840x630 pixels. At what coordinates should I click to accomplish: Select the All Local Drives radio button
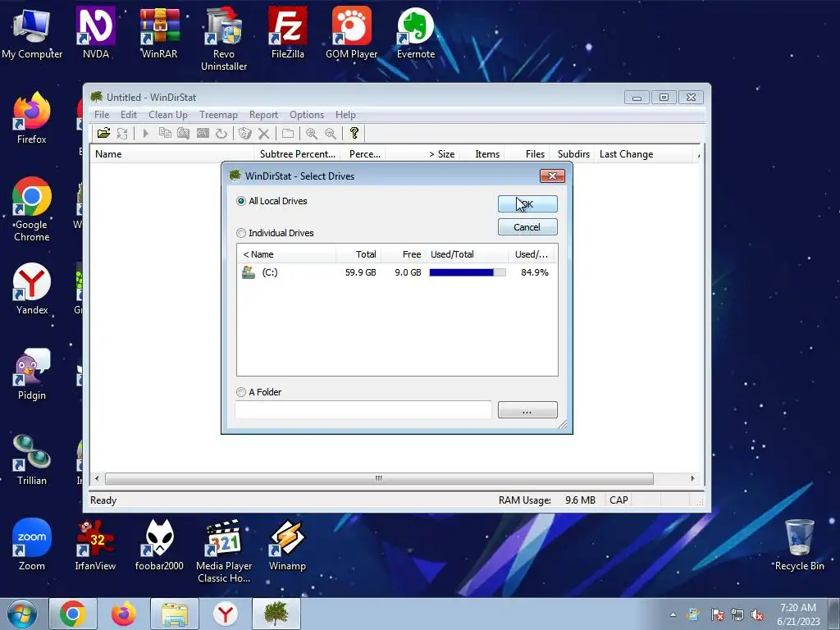pyautogui.click(x=241, y=202)
